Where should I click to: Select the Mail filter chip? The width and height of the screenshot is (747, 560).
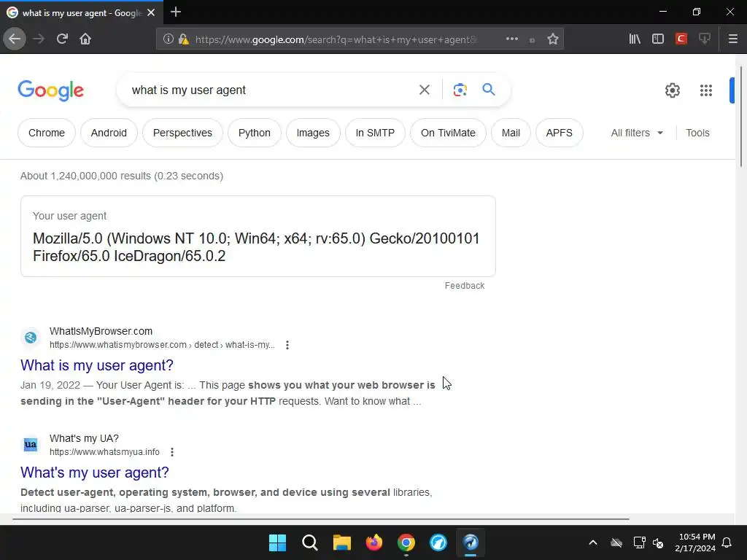pos(511,133)
